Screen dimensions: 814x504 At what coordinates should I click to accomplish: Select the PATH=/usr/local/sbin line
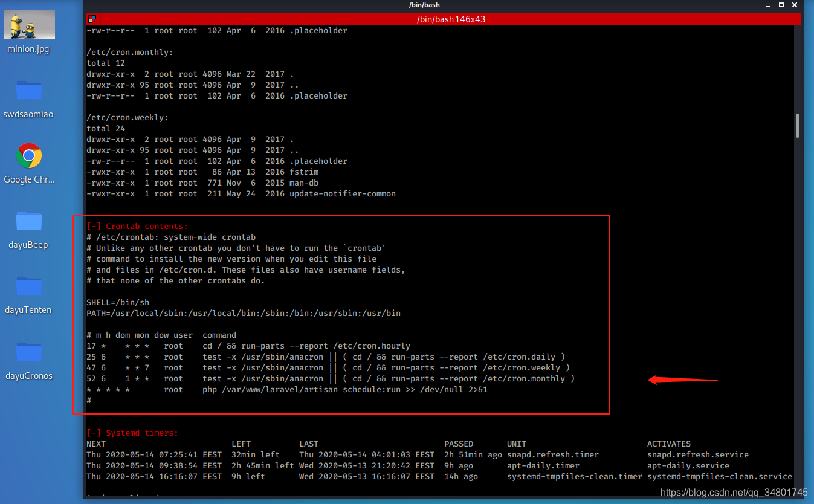[x=244, y=314]
